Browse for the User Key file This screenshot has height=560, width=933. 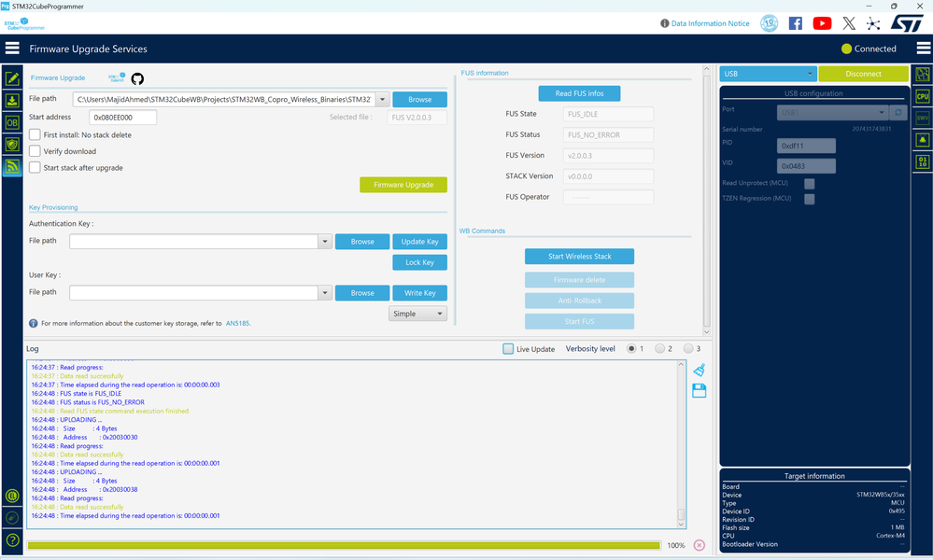pyautogui.click(x=362, y=292)
